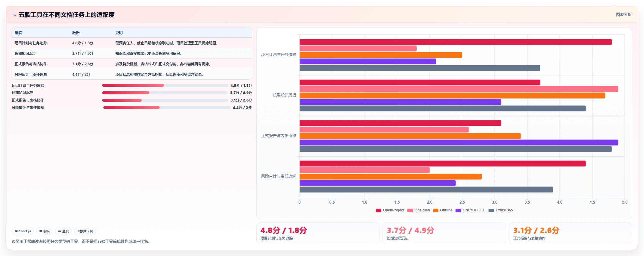Click the page title 五款工具在不同文档任务上的适配度
This screenshot has height=256, width=644.
pyautogui.click(x=66, y=15)
